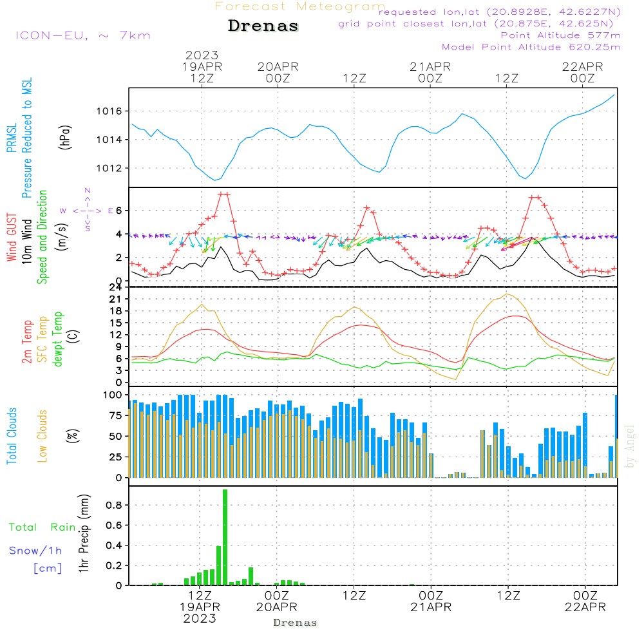Click the Pressure Reduced to MSL label
The height and width of the screenshot is (644, 644).
(26, 138)
